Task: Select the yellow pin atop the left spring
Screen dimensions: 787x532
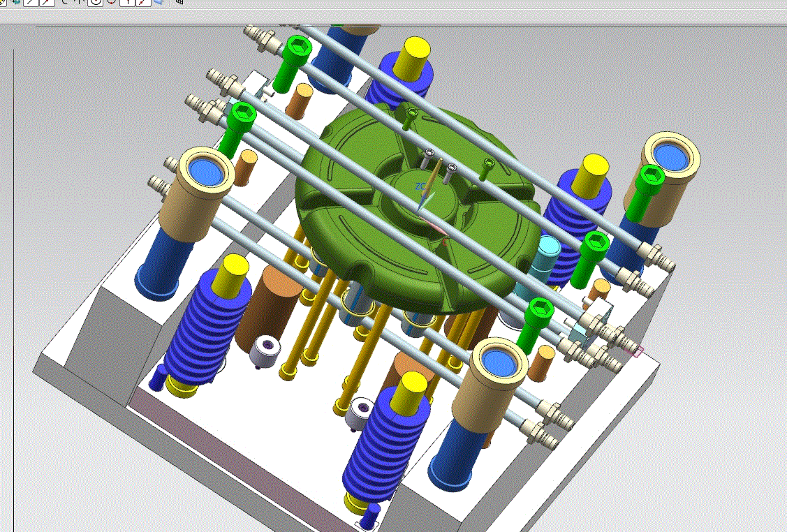Action: [x=230, y=276]
